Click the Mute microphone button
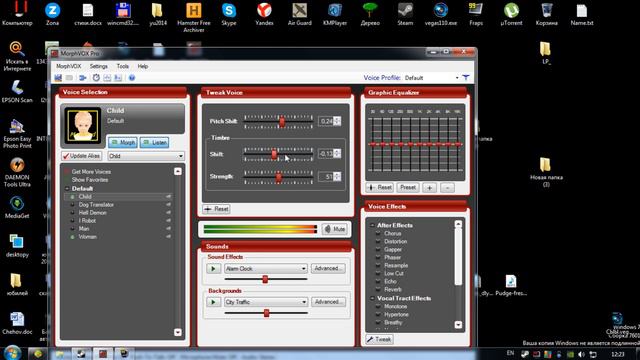The height and width of the screenshot is (360, 640). coord(335,229)
